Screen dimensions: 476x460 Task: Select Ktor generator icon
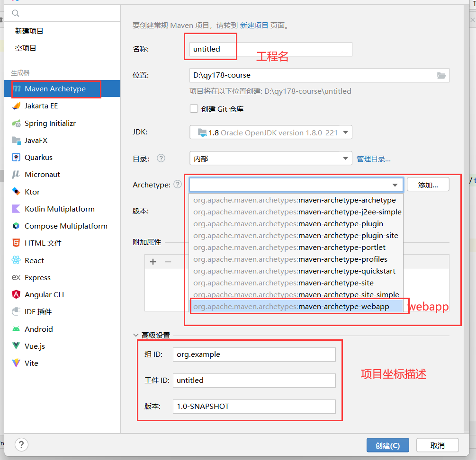tap(16, 192)
